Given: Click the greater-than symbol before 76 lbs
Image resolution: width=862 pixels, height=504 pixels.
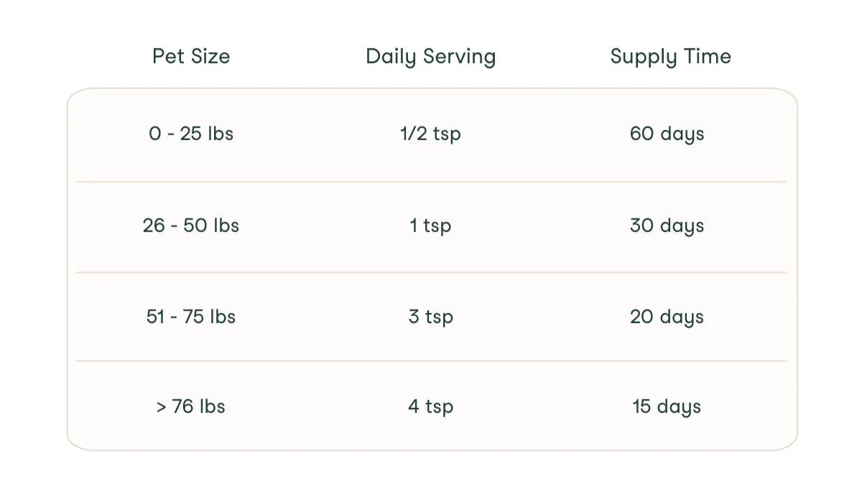Looking at the screenshot, I should pyautogui.click(x=162, y=407).
